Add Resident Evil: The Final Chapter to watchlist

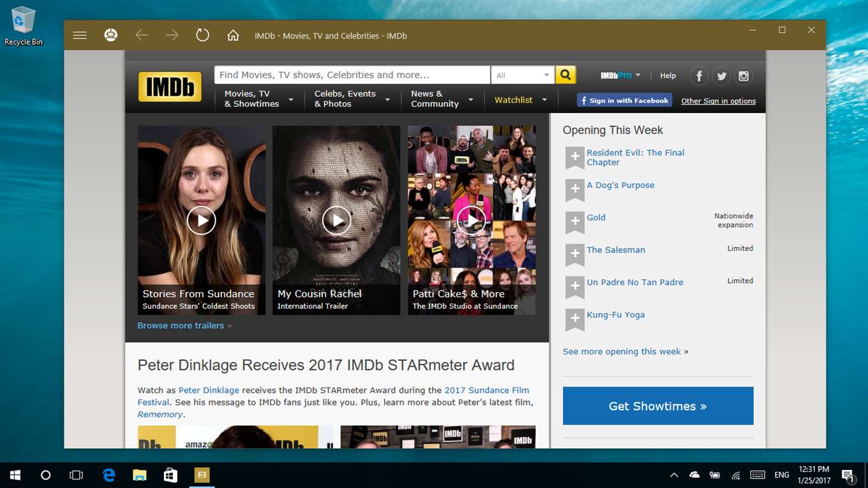click(x=575, y=158)
